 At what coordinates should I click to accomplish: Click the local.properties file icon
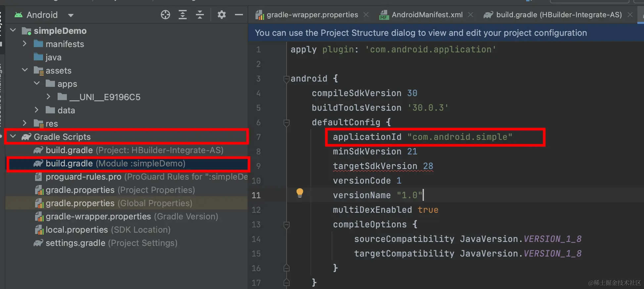pyautogui.click(x=39, y=230)
